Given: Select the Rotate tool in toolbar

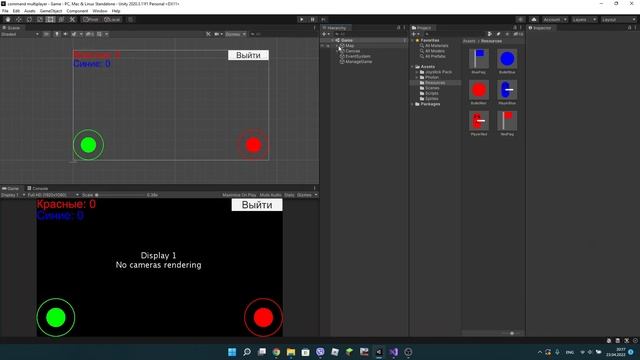Looking at the screenshot, I should [x=29, y=20].
